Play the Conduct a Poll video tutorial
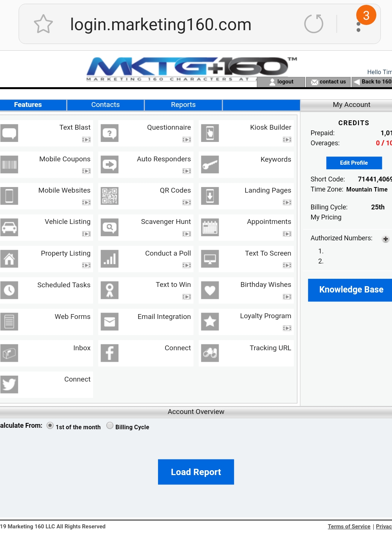Viewport: 392px width, 547px height. [x=187, y=265]
